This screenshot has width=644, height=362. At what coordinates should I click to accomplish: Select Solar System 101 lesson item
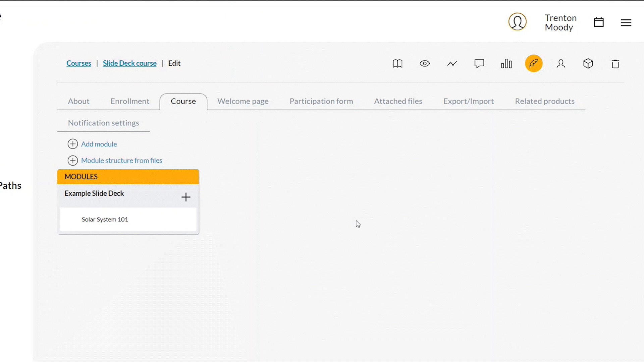[x=105, y=219]
